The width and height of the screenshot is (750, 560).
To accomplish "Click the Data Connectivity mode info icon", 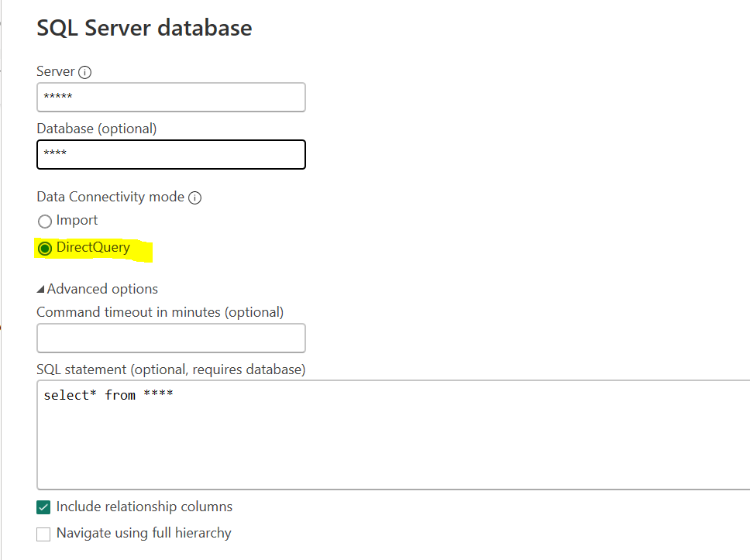I will point(194,198).
